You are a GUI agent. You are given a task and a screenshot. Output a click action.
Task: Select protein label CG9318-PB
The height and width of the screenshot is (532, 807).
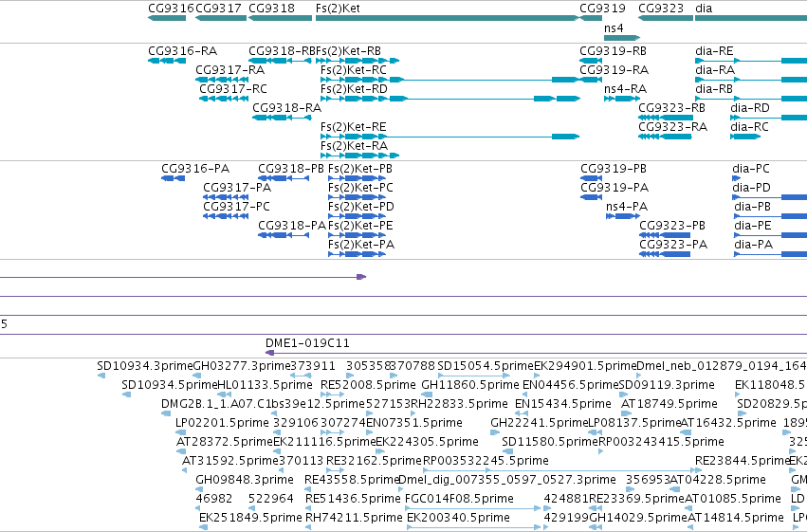(291, 169)
